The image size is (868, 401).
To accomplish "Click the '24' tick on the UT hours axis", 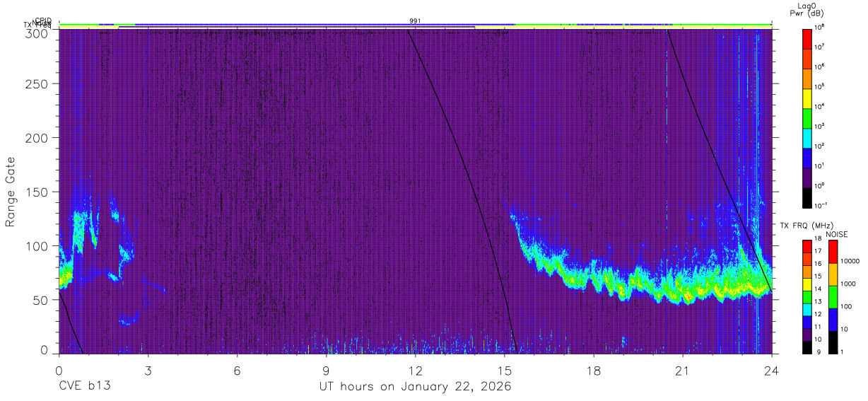I will pyautogui.click(x=771, y=370).
